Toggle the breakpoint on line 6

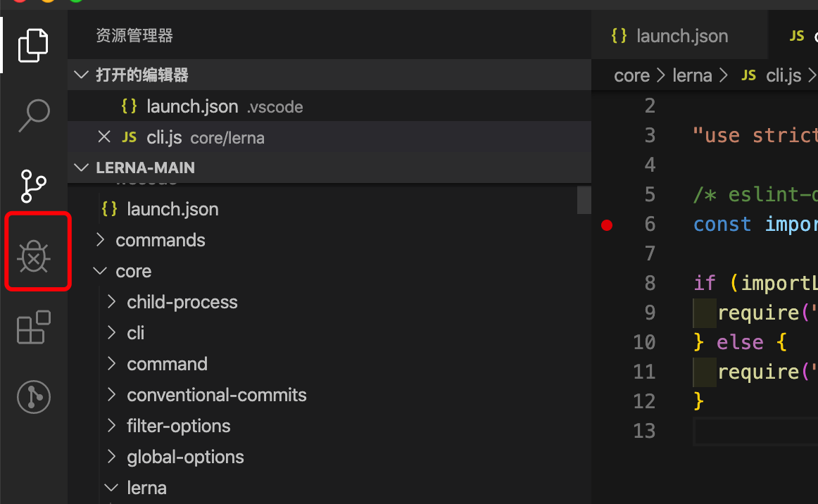pos(607,225)
